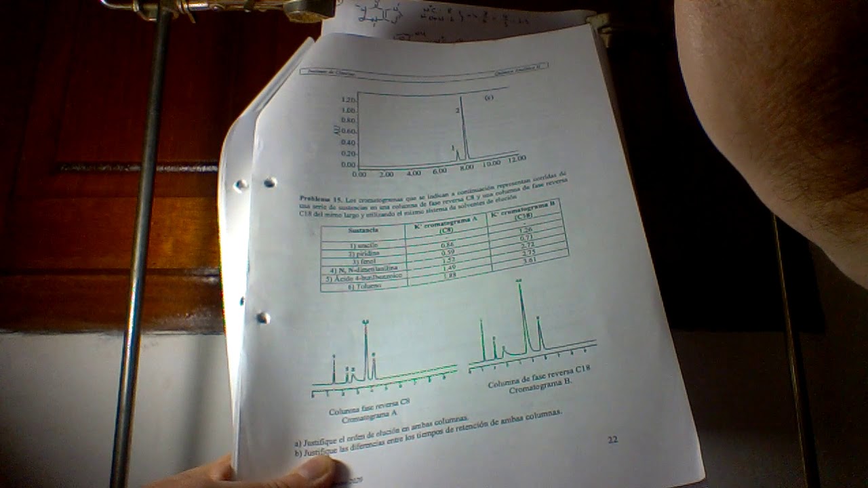Screen dimensions: 868x488
Task: Click the value '0.59' in the table
Action: (448, 253)
